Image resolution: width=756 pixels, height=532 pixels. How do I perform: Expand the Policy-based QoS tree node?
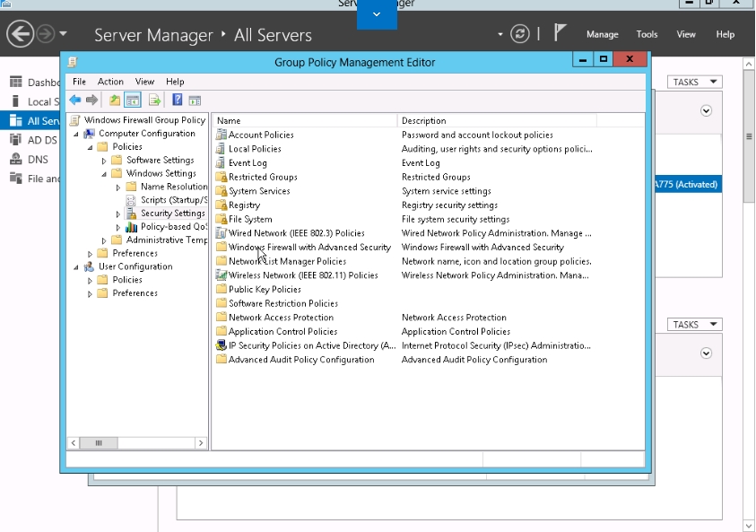click(x=118, y=227)
